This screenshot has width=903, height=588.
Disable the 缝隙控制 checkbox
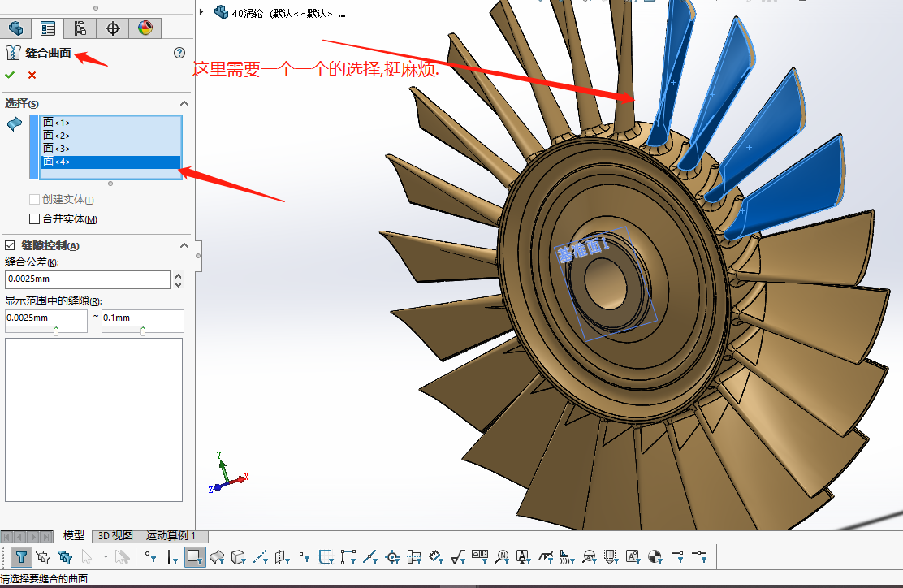9,244
